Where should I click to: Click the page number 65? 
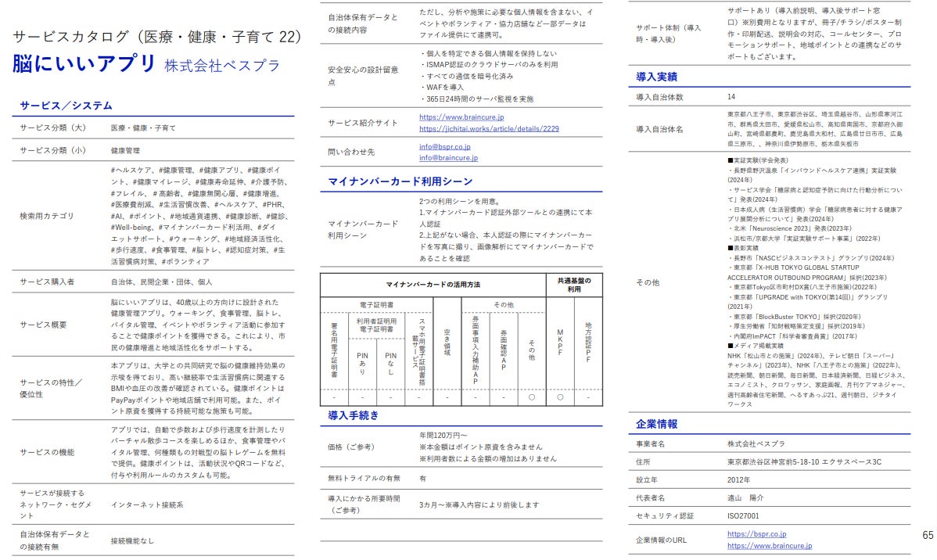[x=928, y=536]
